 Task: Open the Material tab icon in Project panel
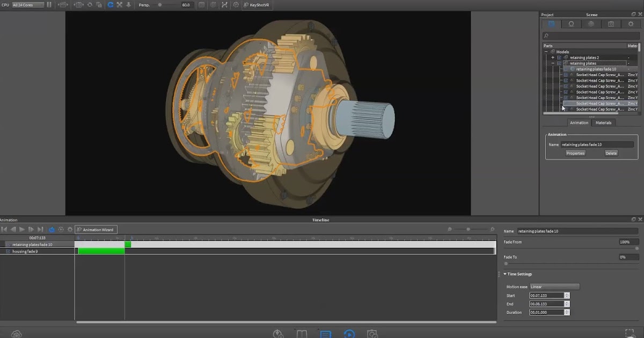click(x=572, y=24)
